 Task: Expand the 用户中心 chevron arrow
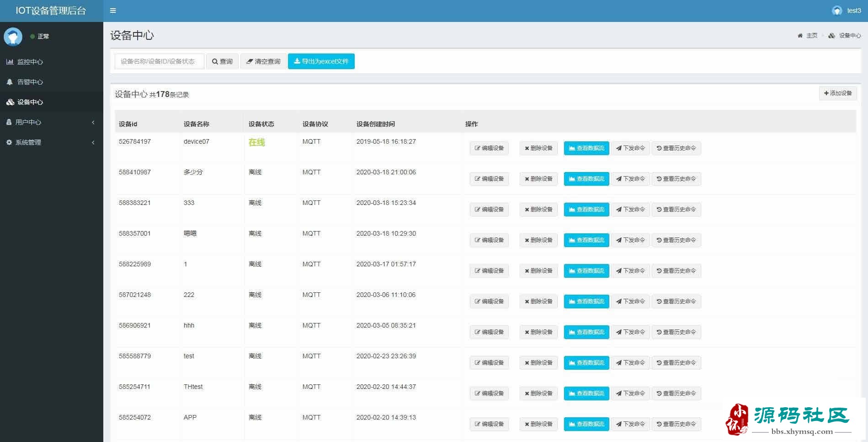click(93, 122)
